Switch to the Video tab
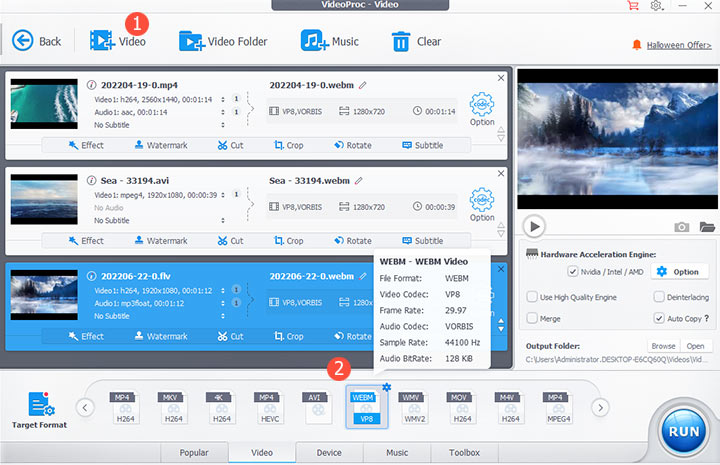 (262, 453)
